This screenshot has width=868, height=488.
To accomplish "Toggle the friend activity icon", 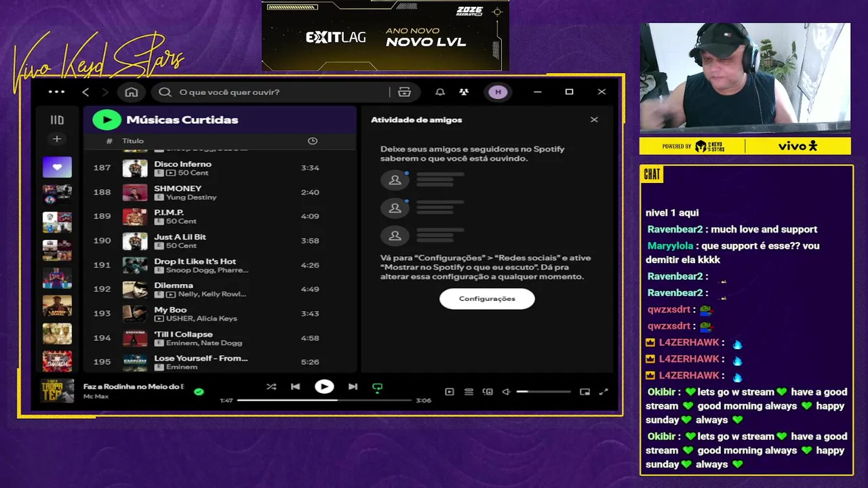I will click(x=464, y=92).
